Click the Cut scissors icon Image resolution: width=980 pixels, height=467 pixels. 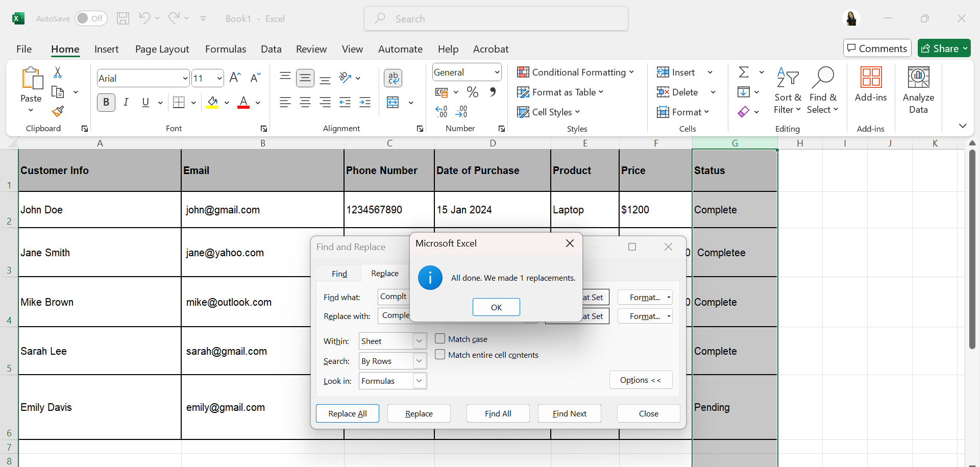tap(58, 72)
